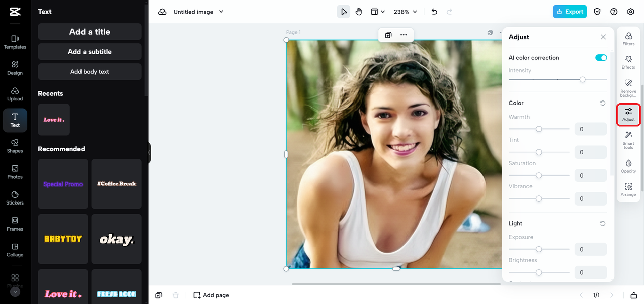The height and width of the screenshot is (304, 644).
Task: Click the Export button
Action: 570,12
